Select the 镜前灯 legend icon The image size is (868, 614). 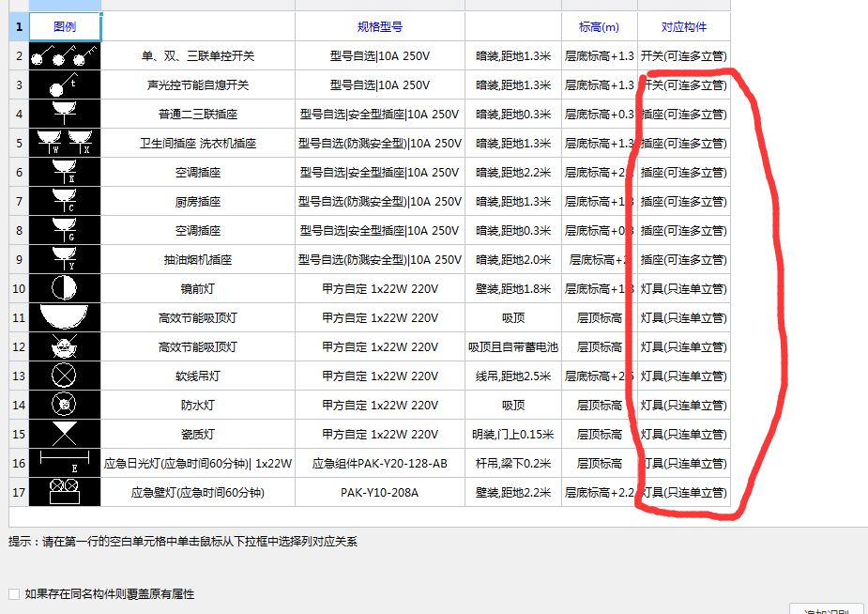63,288
